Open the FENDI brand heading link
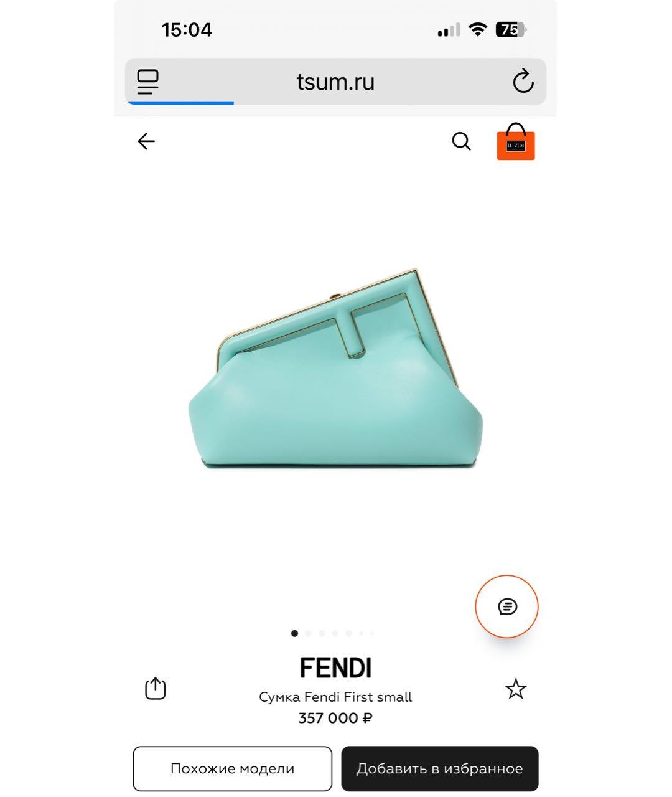The height and width of the screenshot is (797, 672). [335, 668]
